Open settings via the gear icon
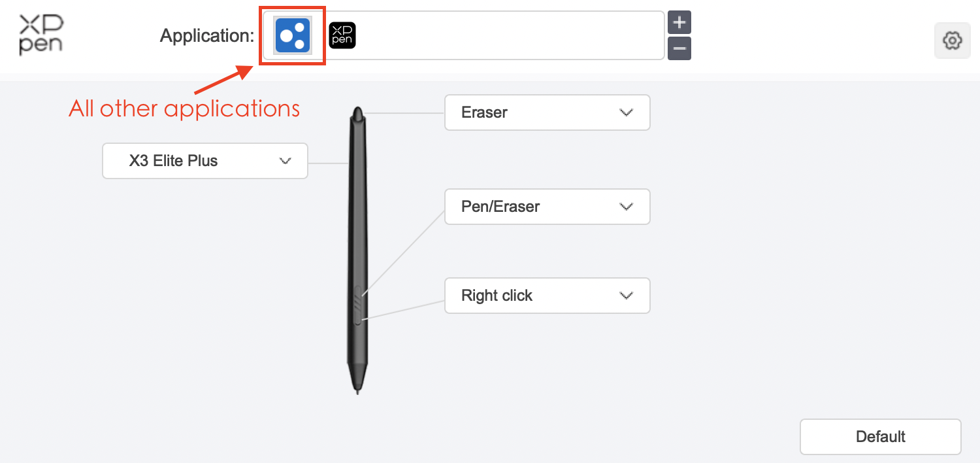 click(x=952, y=41)
